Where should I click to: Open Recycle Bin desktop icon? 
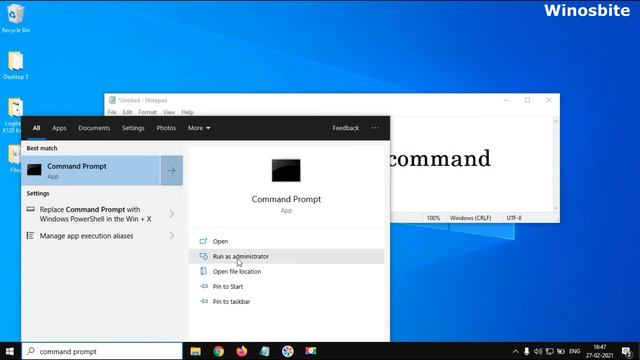coord(16,18)
